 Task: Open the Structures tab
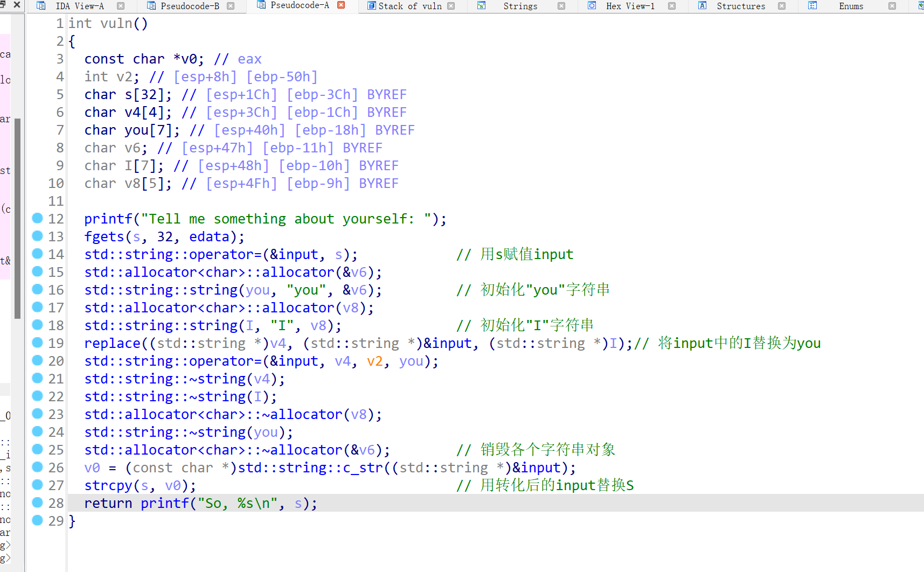[x=740, y=6]
